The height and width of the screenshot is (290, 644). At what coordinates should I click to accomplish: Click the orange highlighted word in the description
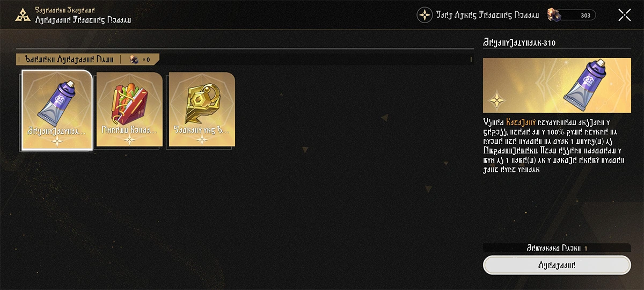point(522,122)
